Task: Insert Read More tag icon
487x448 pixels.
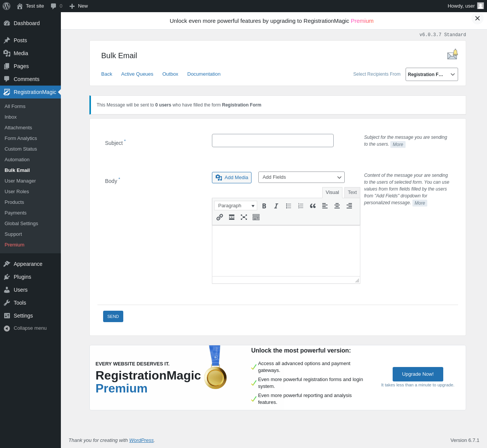Action: tap(232, 217)
